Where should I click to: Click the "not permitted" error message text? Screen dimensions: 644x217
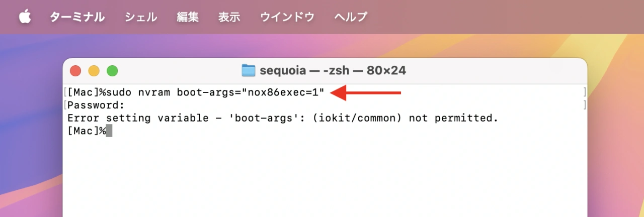point(453,119)
